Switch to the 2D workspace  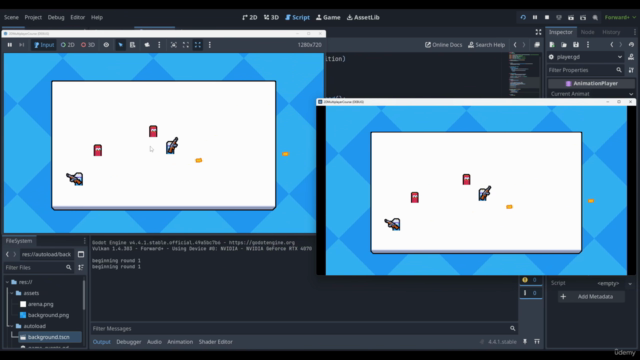click(249, 17)
